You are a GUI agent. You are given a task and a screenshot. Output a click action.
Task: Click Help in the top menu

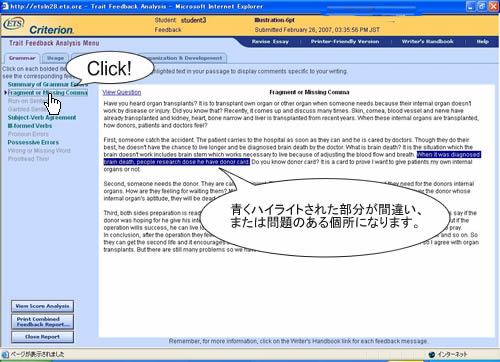click(482, 42)
